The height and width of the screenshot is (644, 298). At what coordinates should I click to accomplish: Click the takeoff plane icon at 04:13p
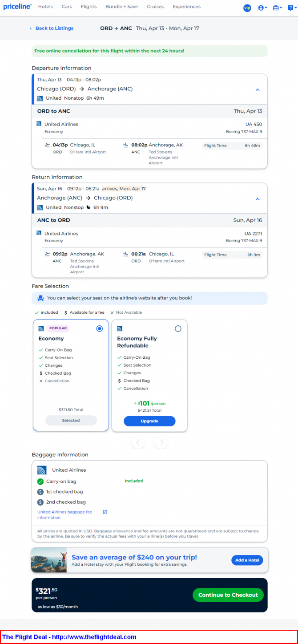(x=48, y=145)
